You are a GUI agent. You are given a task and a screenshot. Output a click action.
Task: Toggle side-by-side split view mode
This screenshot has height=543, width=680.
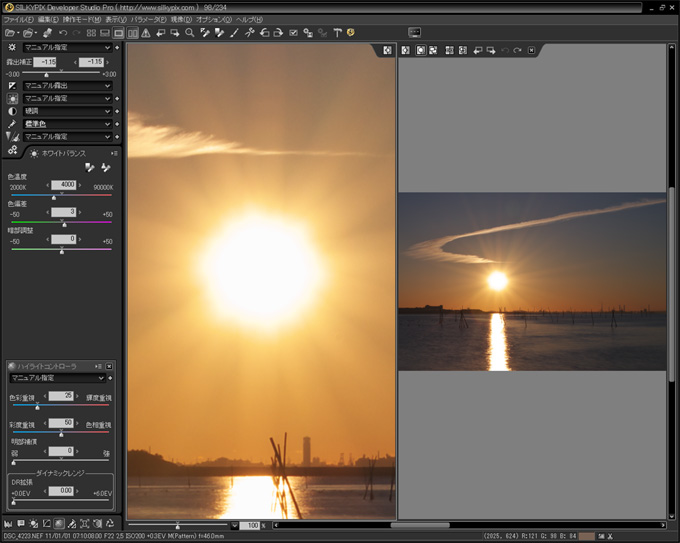click(133, 33)
